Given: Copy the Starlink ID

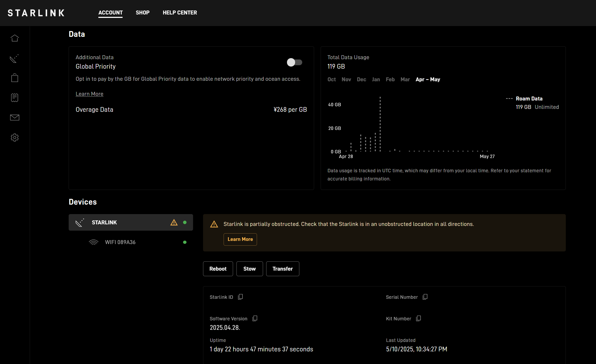Looking at the screenshot, I should coord(240,297).
